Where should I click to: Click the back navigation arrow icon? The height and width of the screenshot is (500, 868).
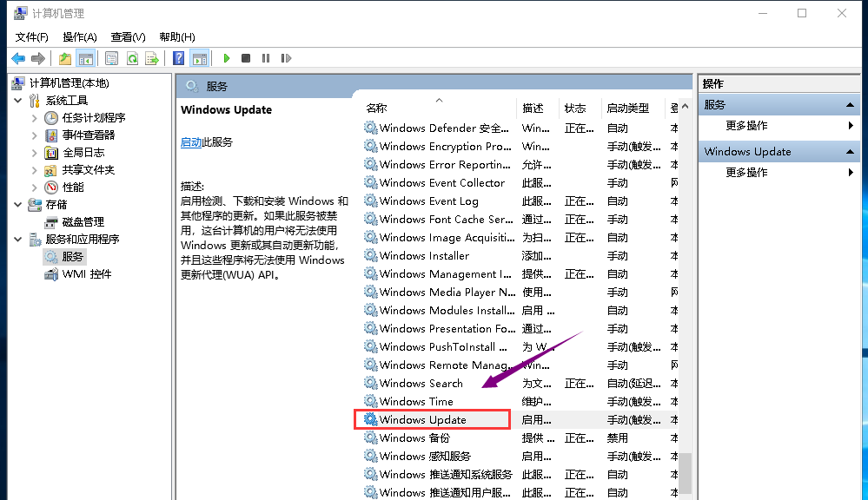pyautogui.click(x=19, y=58)
